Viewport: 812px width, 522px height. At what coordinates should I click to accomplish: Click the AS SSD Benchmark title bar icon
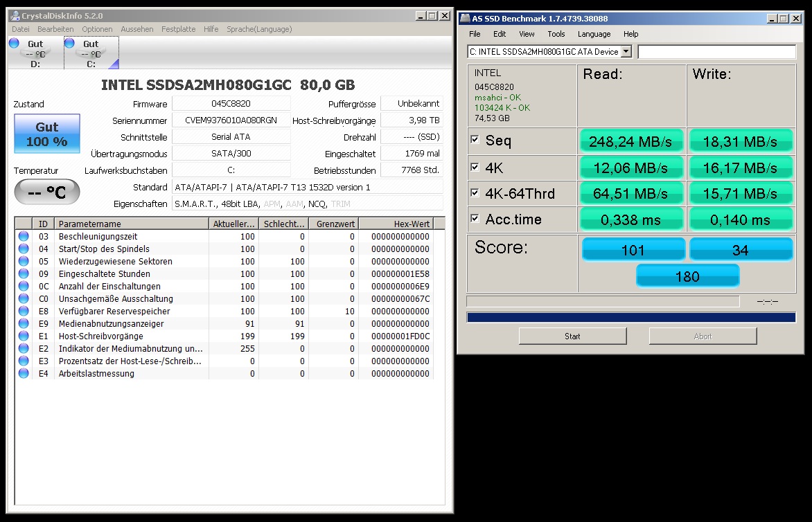tap(465, 19)
